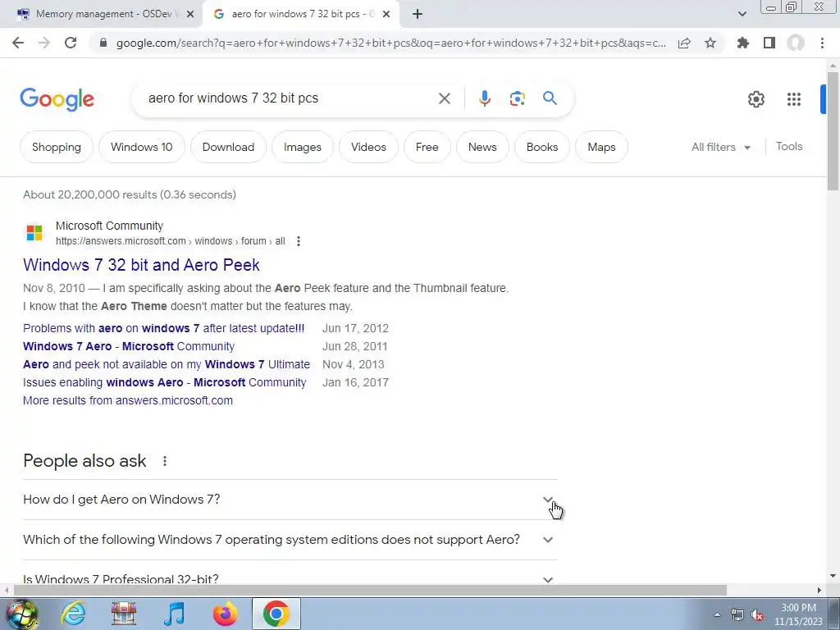
Task: Click the Chrome address bar URL
Action: pos(391,43)
